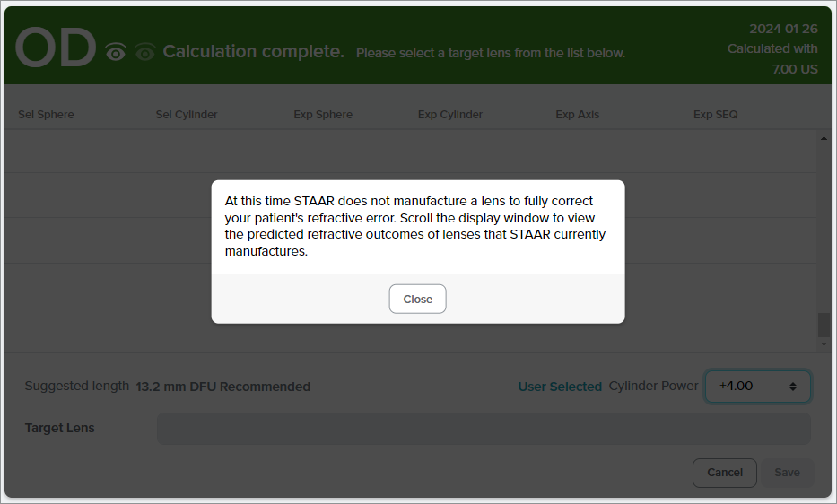Click the Exp SEQ column header
This screenshot has width=837, height=504.
(x=715, y=115)
